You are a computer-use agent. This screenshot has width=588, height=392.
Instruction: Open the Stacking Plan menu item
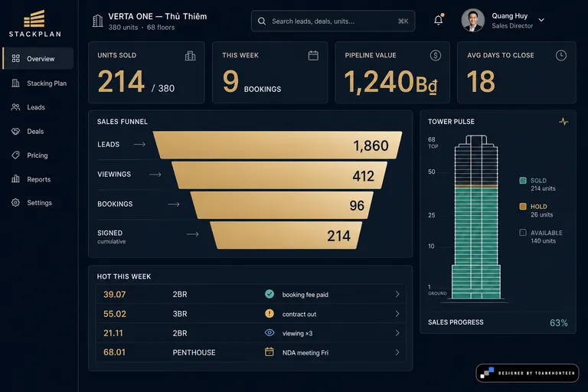pos(38,83)
